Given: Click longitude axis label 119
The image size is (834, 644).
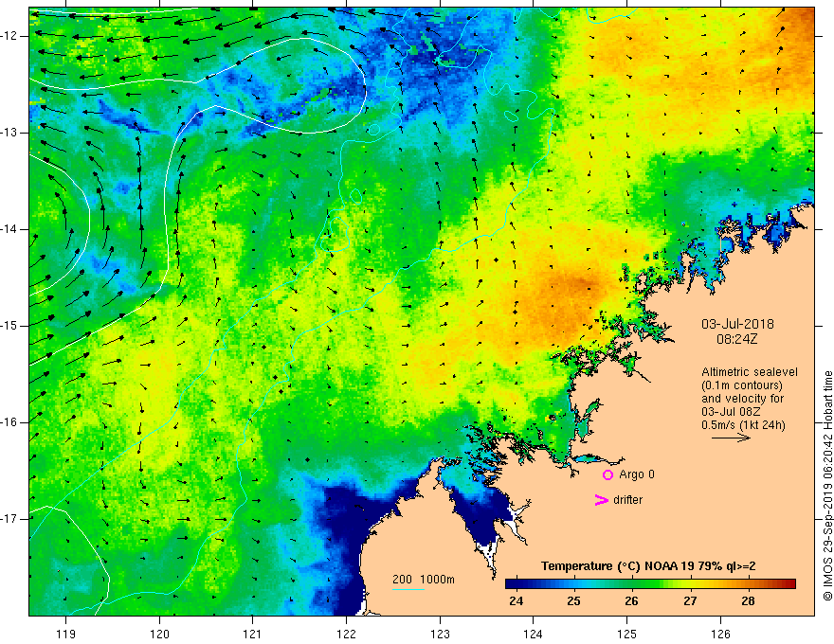Looking at the screenshot, I should pos(65,634).
